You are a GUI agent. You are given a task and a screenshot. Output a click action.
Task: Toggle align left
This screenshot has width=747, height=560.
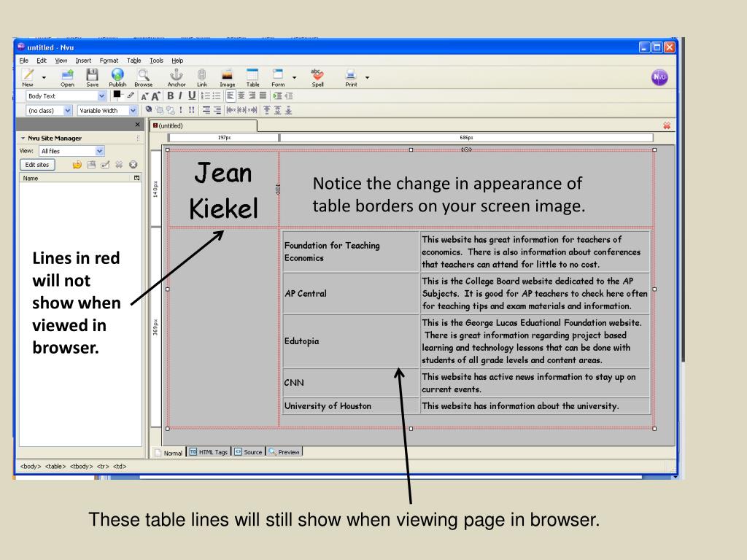pos(230,96)
